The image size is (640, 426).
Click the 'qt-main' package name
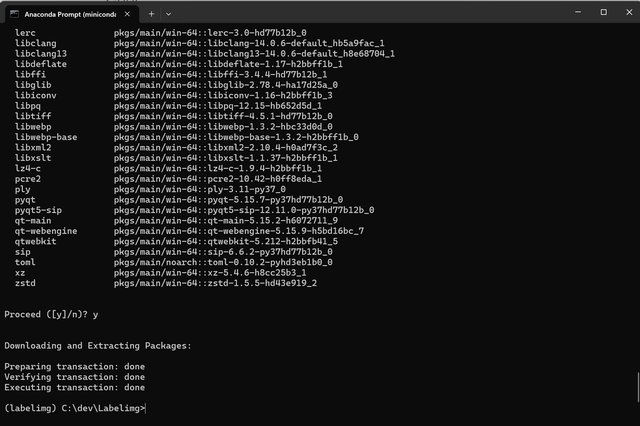click(x=33, y=221)
